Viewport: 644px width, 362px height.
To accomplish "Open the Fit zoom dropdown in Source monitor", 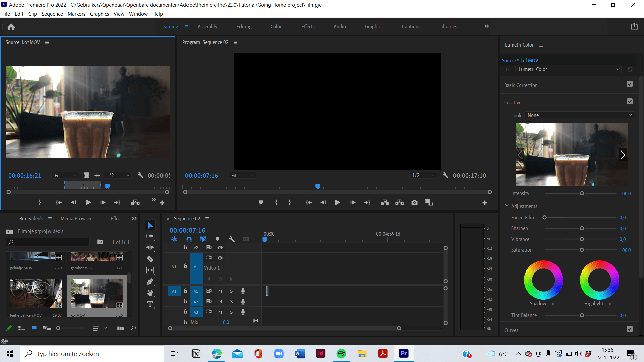I will [x=65, y=175].
